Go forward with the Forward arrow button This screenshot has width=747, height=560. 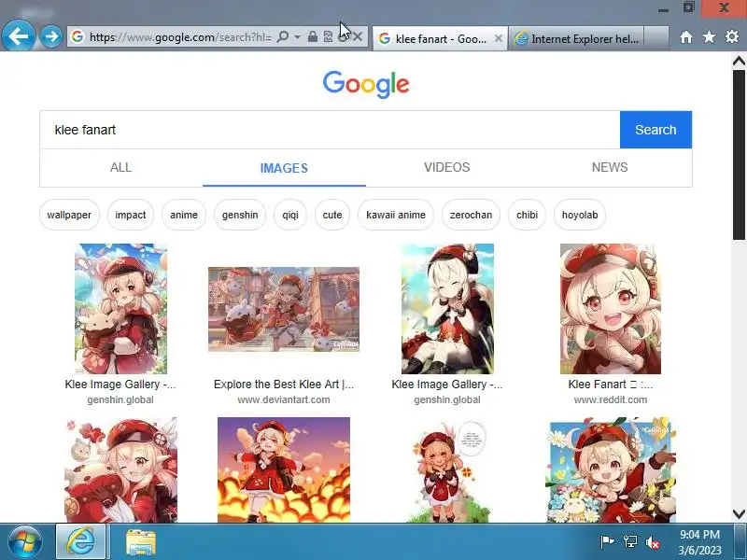tap(51, 36)
